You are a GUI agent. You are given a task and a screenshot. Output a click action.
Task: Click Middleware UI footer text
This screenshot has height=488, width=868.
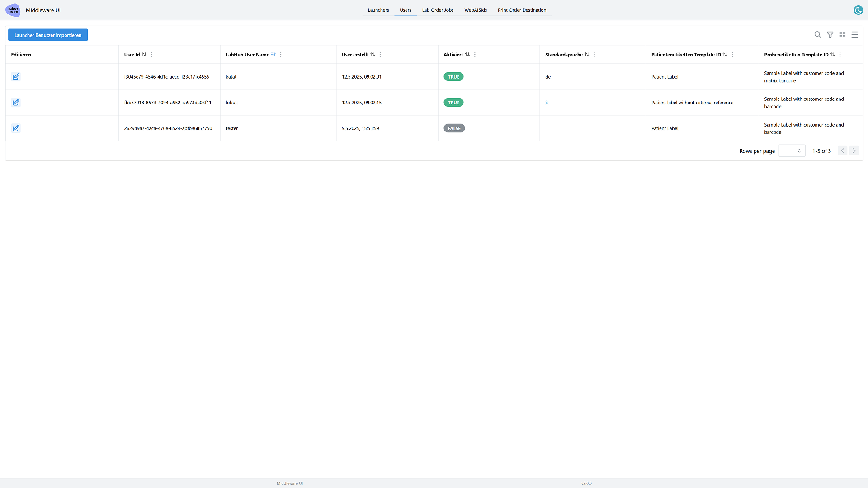[x=290, y=483]
